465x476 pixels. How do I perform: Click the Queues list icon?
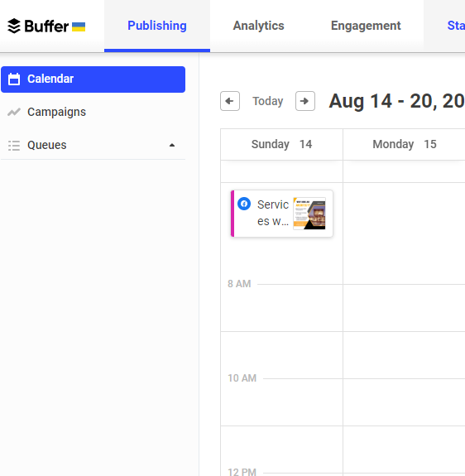coord(14,146)
